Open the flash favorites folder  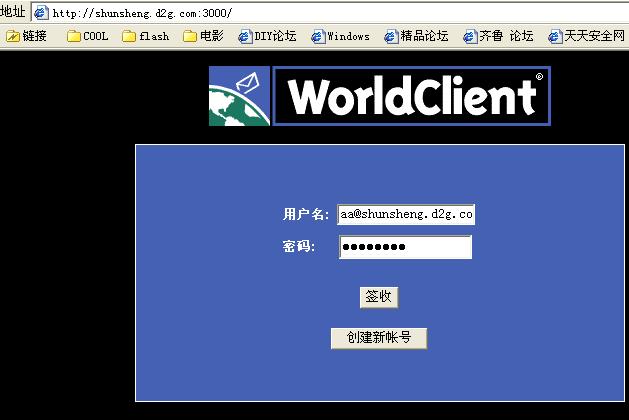pyautogui.click(x=145, y=36)
